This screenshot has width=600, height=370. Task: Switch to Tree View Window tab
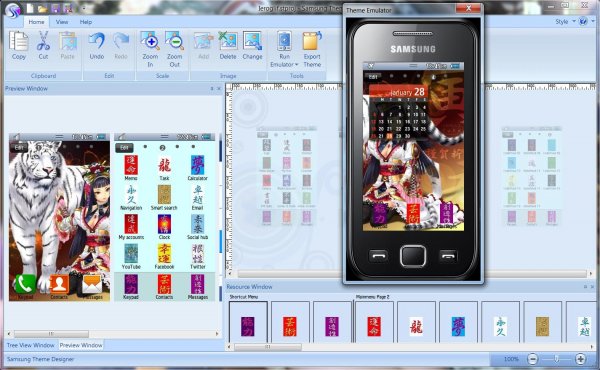(x=31, y=345)
